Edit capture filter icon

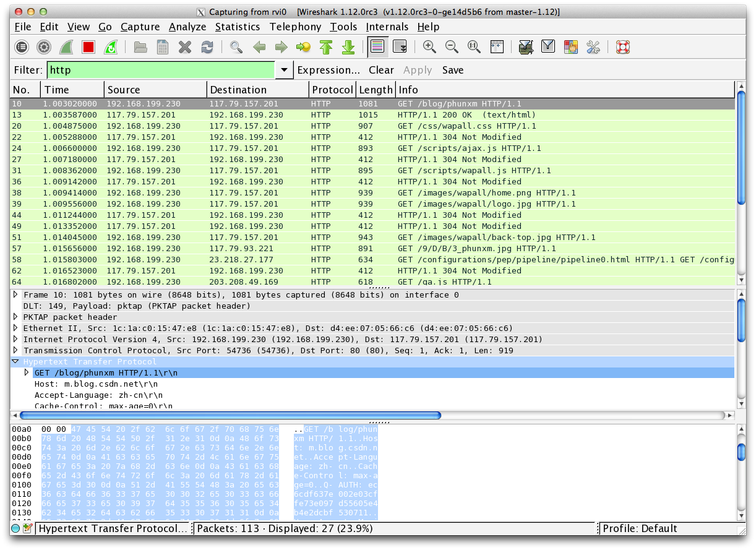526,47
